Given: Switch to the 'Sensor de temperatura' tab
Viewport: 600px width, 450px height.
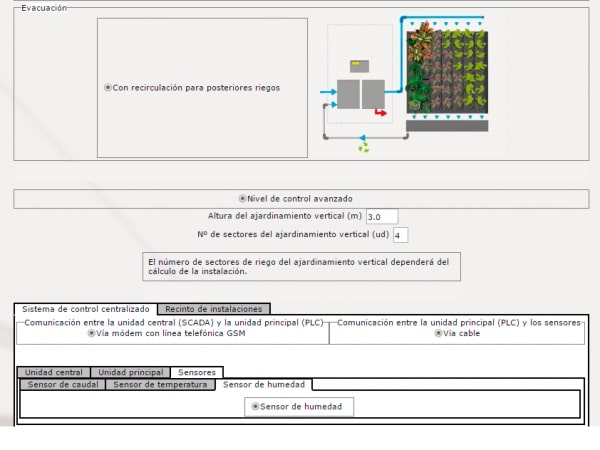Looking at the screenshot, I should point(160,385).
